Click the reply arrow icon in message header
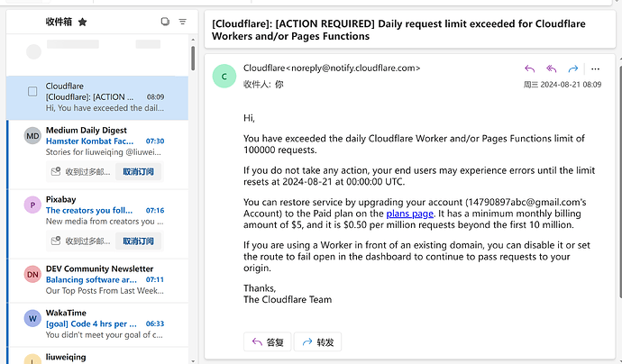 (x=529, y=69)
